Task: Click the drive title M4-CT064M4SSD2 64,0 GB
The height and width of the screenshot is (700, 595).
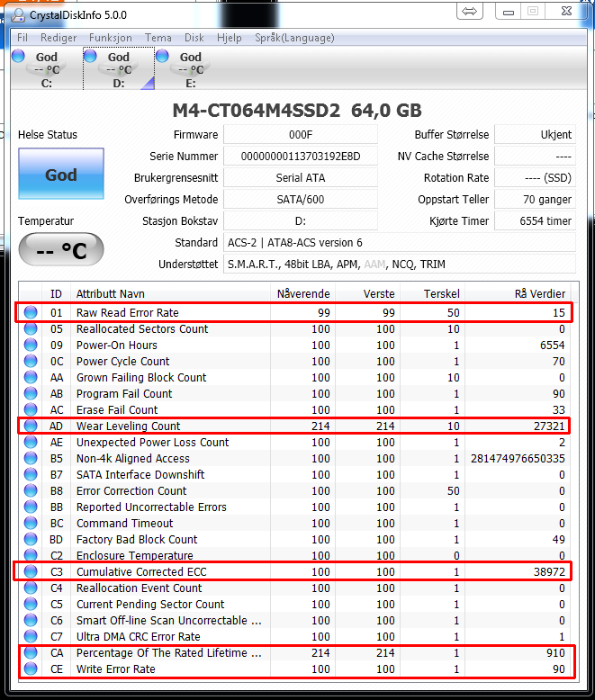Action: (297, 111)
